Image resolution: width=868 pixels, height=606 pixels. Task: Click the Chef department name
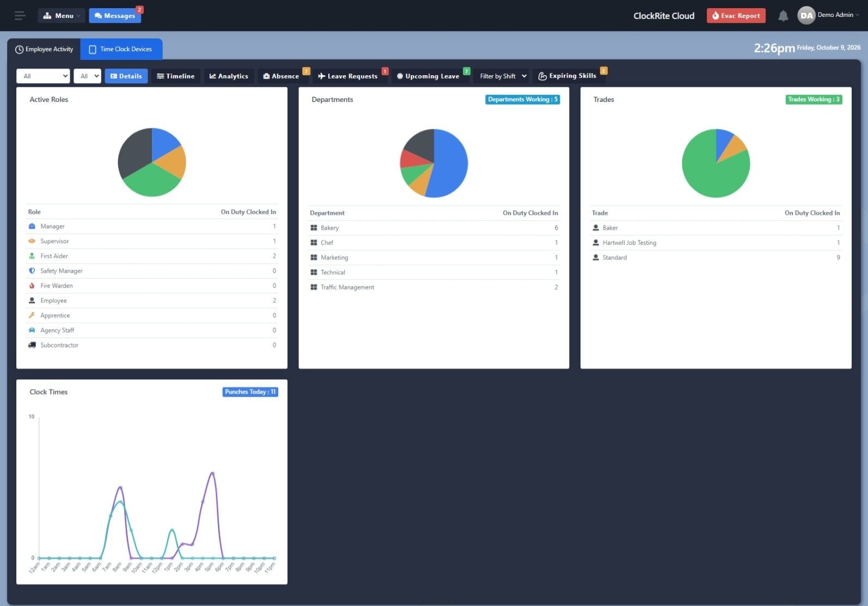click(x=327, y=243)
